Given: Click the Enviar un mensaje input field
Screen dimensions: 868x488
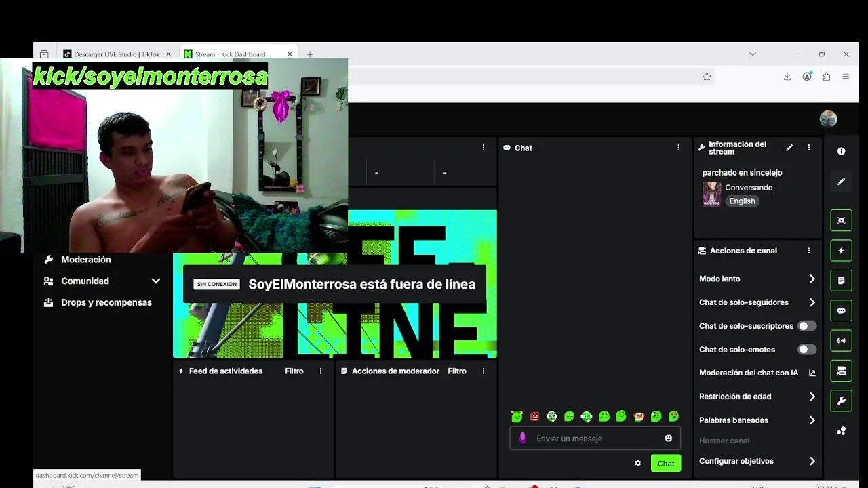Looking at the screenshot, I should [x=595, y=439].
